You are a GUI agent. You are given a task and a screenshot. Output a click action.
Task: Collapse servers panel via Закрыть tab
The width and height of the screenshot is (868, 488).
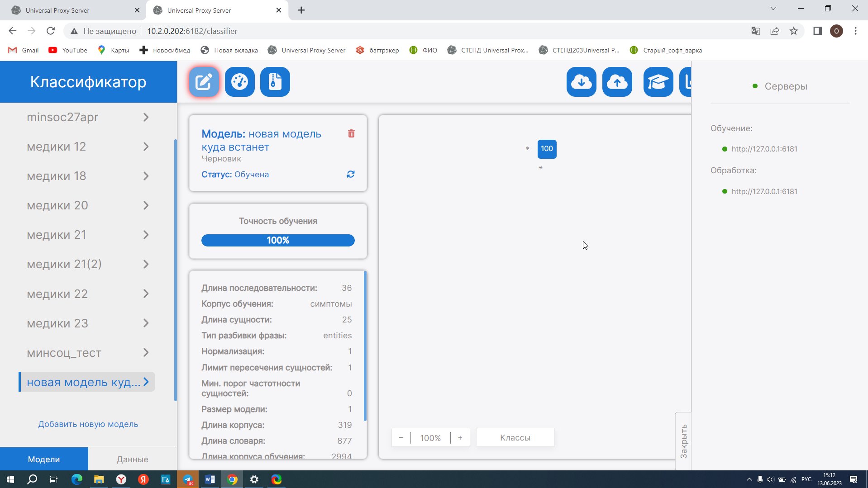pos(683,441)
